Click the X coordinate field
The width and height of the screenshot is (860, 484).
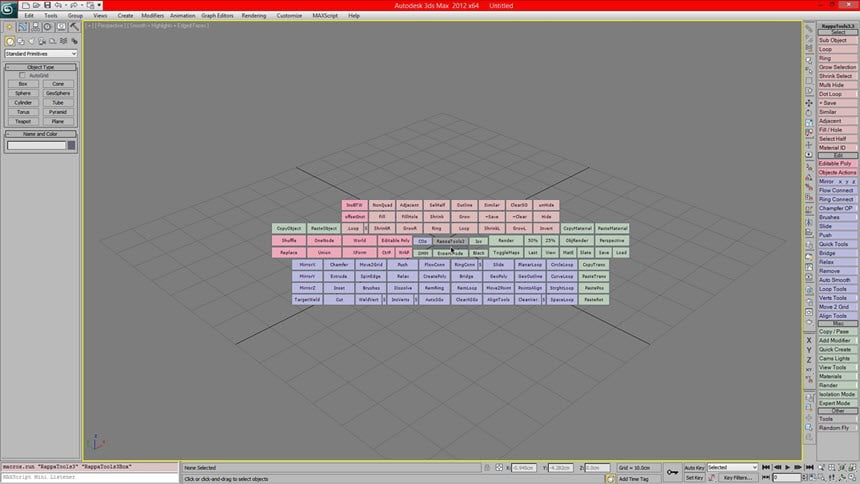524,468
